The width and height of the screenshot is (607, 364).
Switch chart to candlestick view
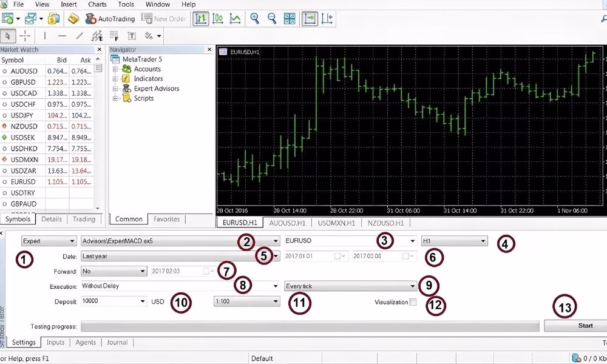(217, 19)
